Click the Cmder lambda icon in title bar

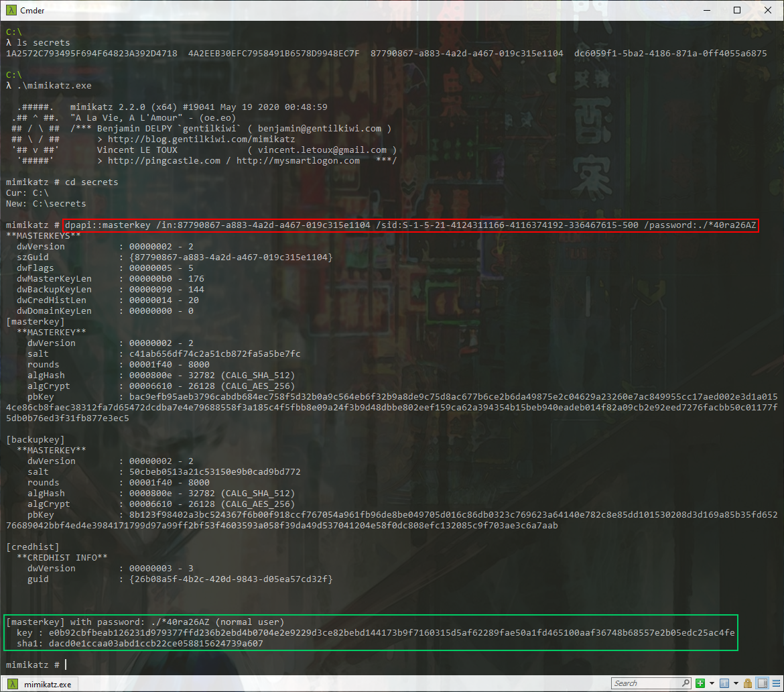10,10
